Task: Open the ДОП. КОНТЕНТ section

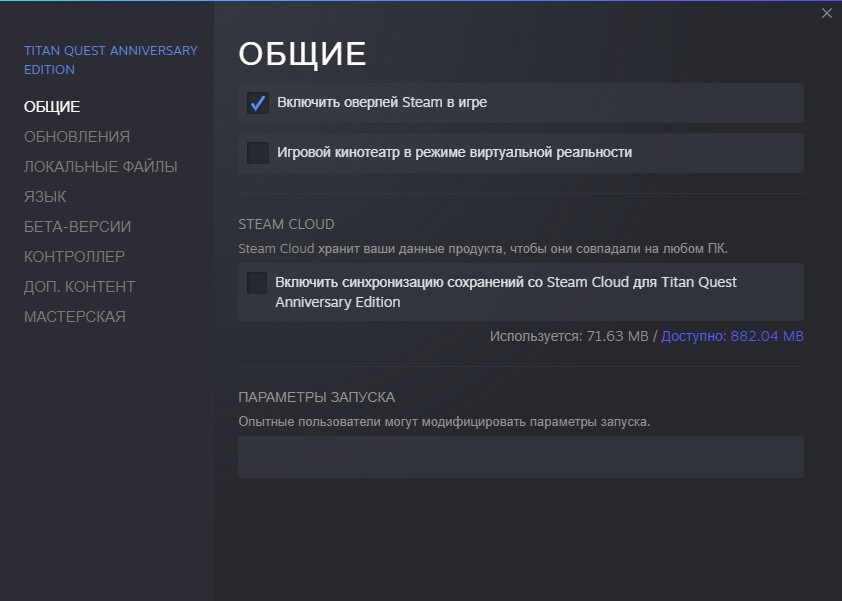Action: point(79,287)
